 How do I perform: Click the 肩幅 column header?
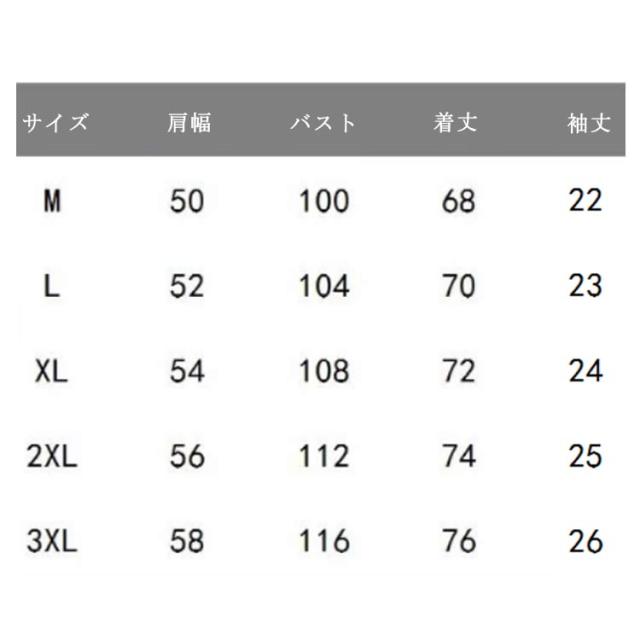point(188,124)
